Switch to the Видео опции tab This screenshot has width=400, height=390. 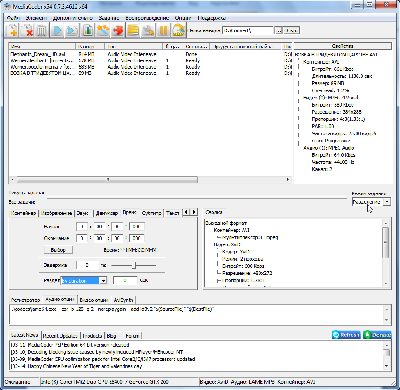[94, 300]
